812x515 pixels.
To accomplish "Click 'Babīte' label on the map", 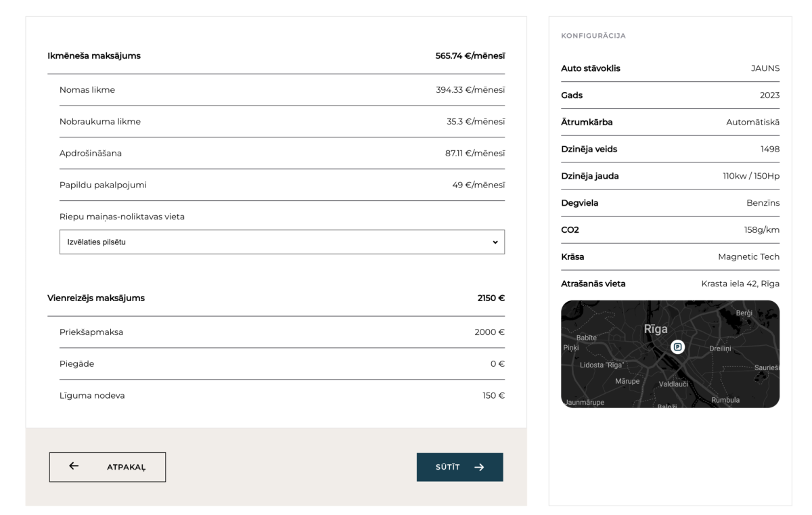I will point(585,338).
